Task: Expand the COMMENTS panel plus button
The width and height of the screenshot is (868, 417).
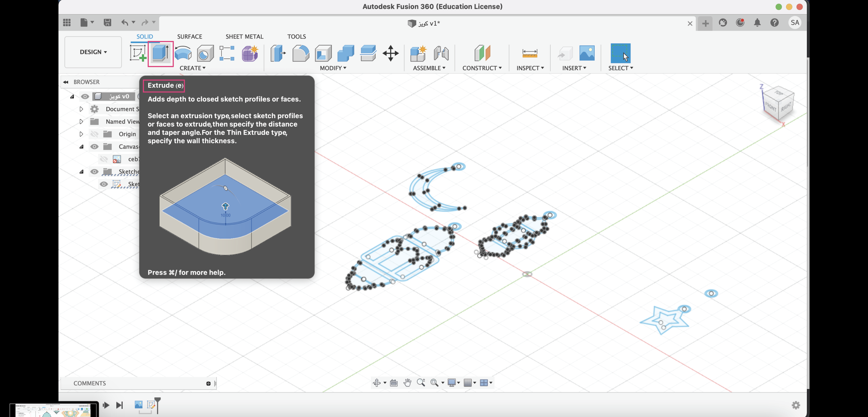Action: coord(208,383)
